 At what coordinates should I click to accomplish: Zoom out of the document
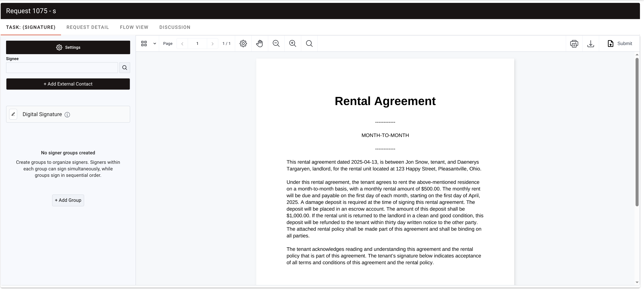[x=276, y=43]
